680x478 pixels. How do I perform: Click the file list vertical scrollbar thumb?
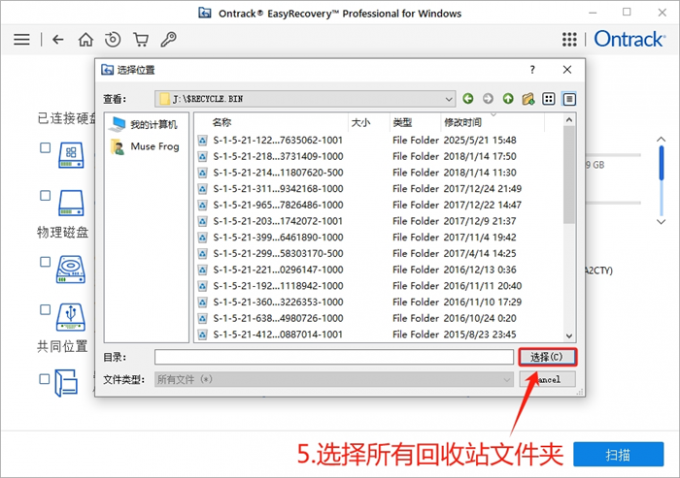click(569, 174)
